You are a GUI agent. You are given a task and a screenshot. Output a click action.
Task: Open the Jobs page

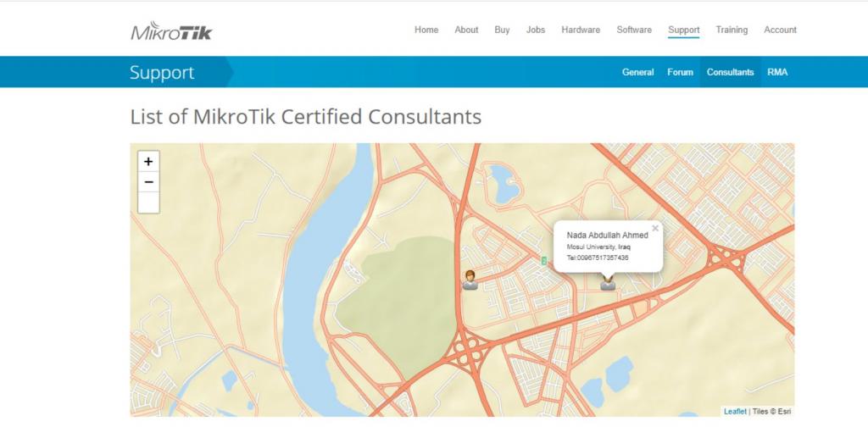[536, 30]
